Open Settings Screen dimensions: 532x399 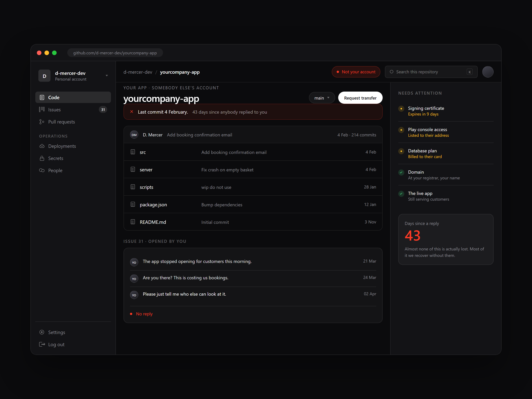click(73, 332)
